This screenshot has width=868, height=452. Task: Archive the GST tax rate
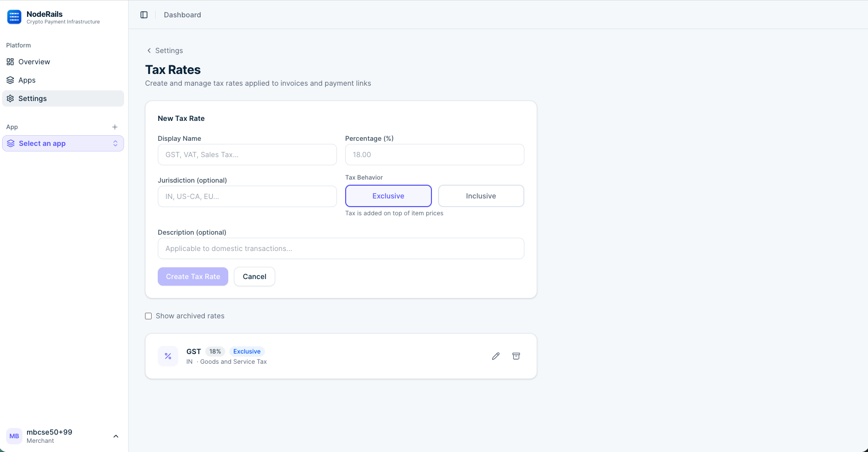(516, 356)
